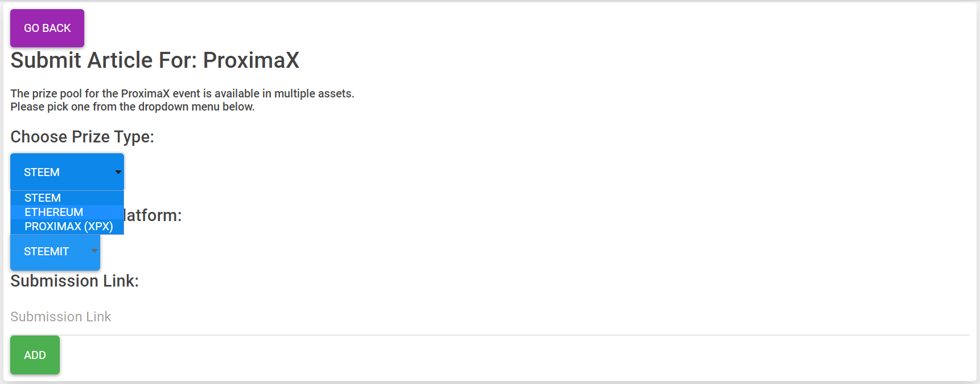
Task: Click the STEEMIT dropdown arrow
Action: click(x=94, y=251)
